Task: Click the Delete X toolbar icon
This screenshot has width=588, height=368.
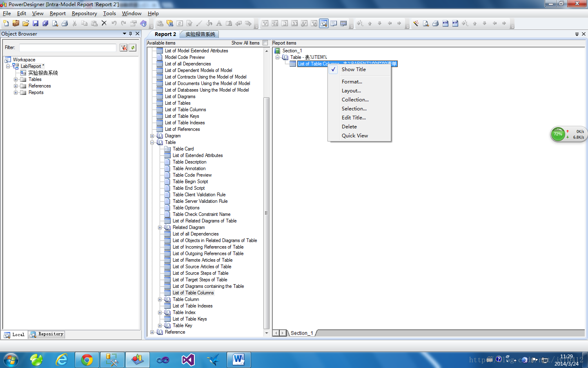Action: coord(104,23)
